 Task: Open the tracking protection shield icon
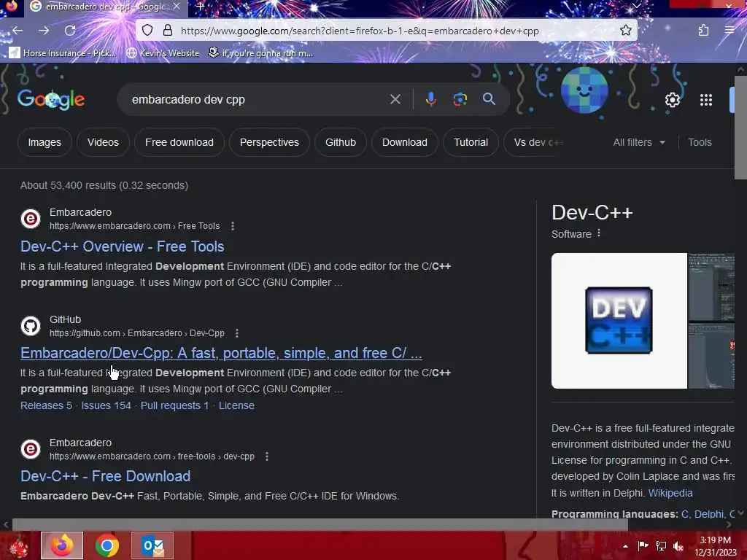point(147,31)
